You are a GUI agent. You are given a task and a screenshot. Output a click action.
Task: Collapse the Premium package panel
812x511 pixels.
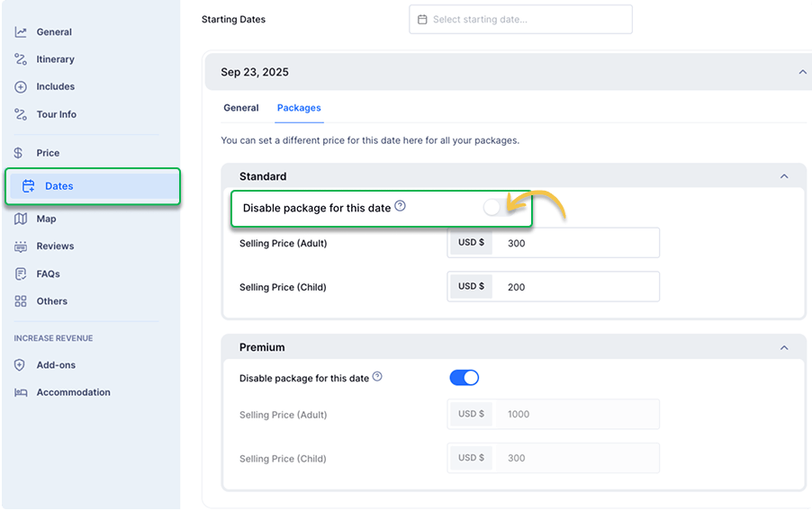(784, 348)
